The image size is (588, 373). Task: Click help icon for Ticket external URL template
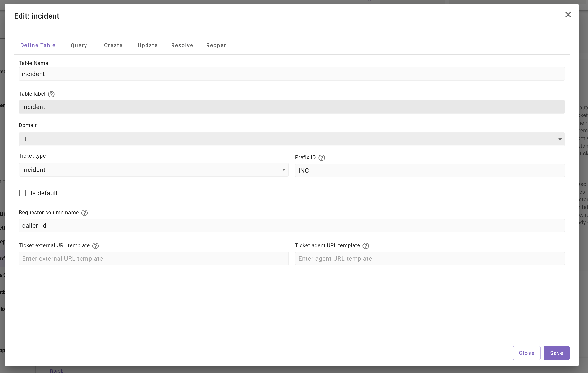tap(95, 246)
